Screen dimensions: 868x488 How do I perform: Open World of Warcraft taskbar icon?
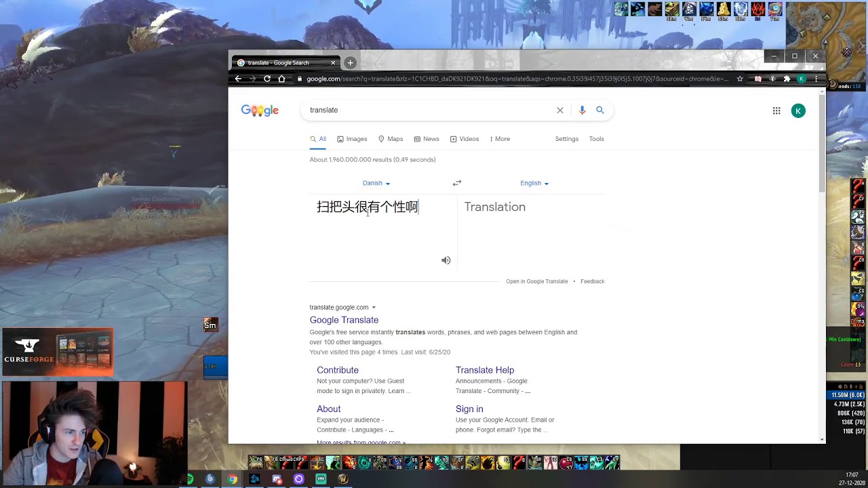coord(342,479)
